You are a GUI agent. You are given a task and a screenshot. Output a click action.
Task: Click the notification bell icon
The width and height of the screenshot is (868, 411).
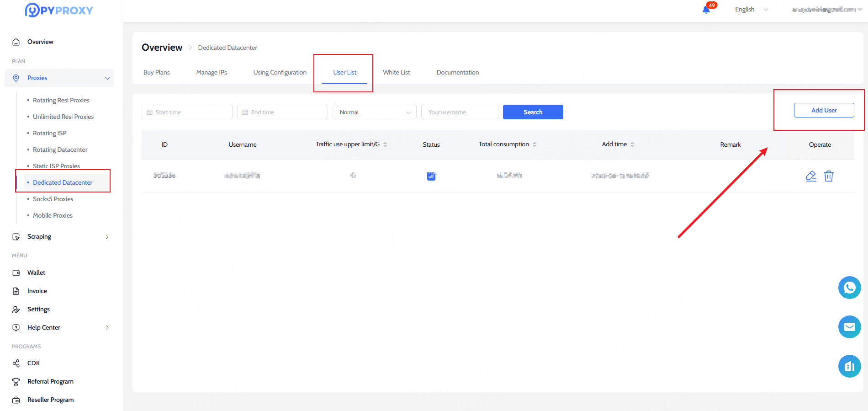point(706,10)
